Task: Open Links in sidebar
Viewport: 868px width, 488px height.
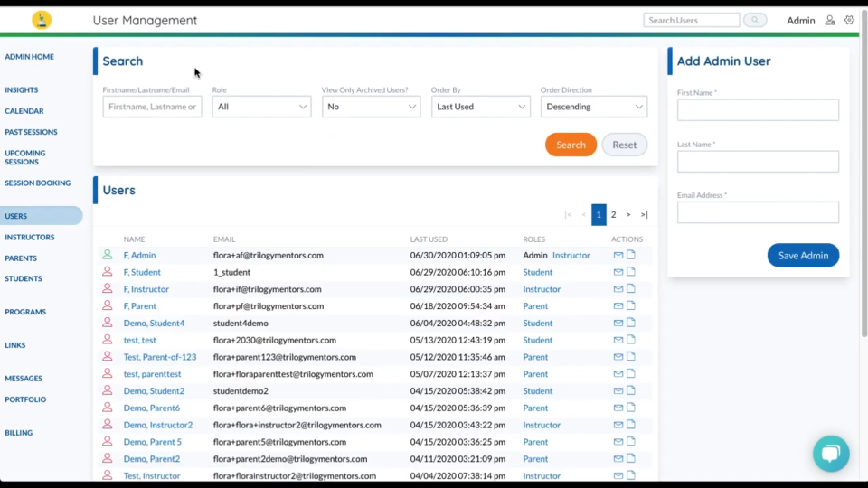Action: click(x=15, y=344)
